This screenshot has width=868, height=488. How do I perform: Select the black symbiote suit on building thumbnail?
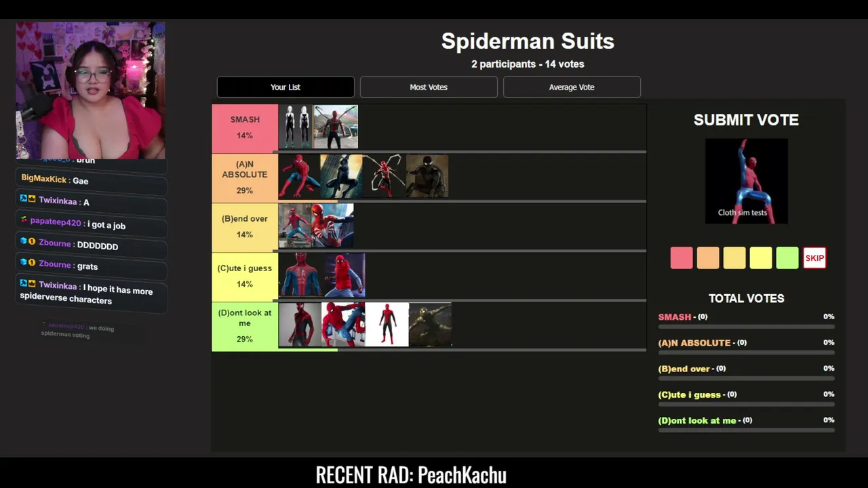[341, 176]
